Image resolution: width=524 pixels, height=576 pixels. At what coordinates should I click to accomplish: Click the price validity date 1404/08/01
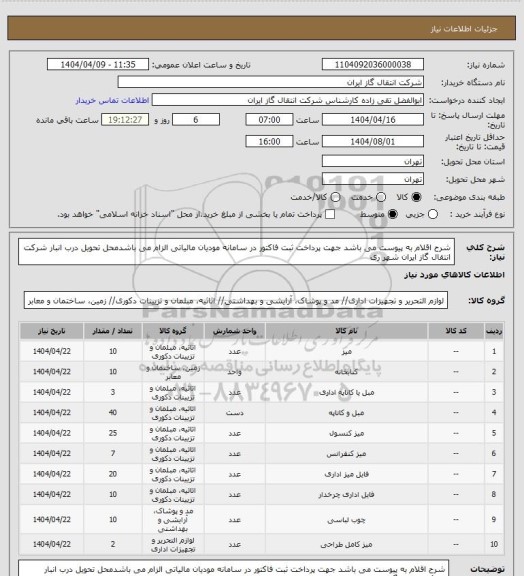coord(373,141)
